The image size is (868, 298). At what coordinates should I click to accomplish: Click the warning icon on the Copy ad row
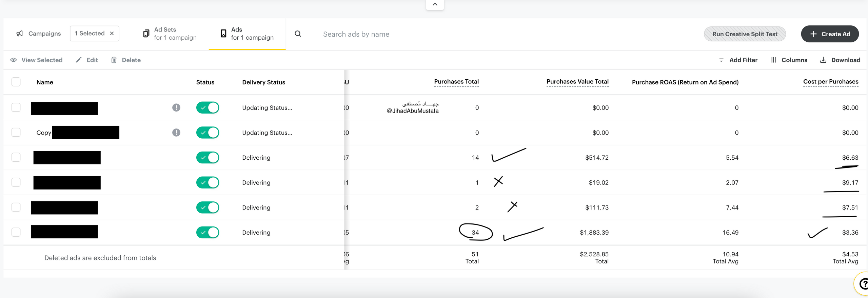click(176, 133)
